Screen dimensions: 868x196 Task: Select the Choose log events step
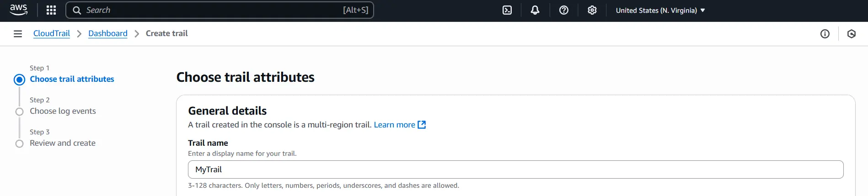click(x=63, y=111)
